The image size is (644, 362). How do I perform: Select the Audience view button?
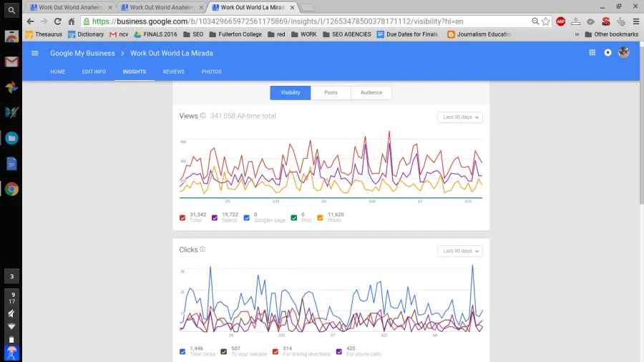tap(371, 92)
